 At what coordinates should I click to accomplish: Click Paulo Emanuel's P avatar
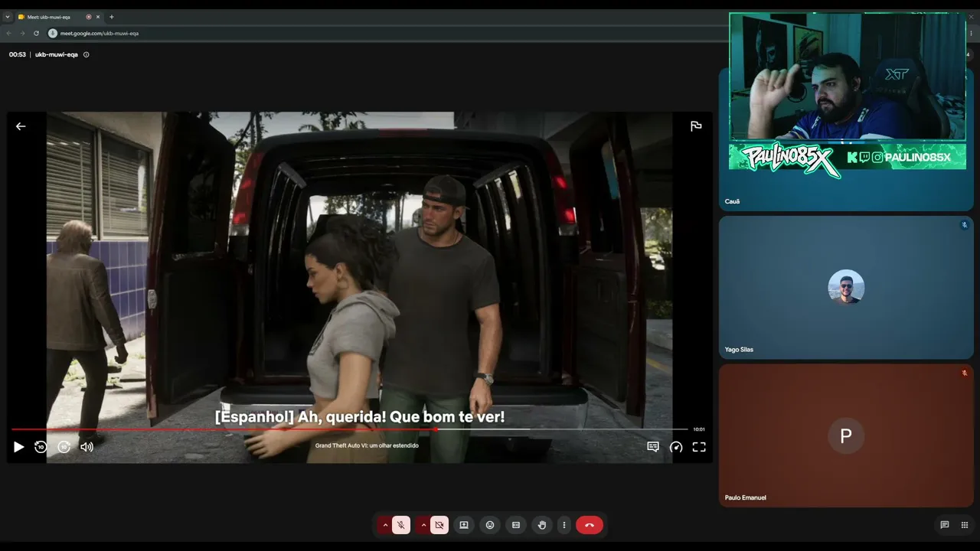[846, 435]
